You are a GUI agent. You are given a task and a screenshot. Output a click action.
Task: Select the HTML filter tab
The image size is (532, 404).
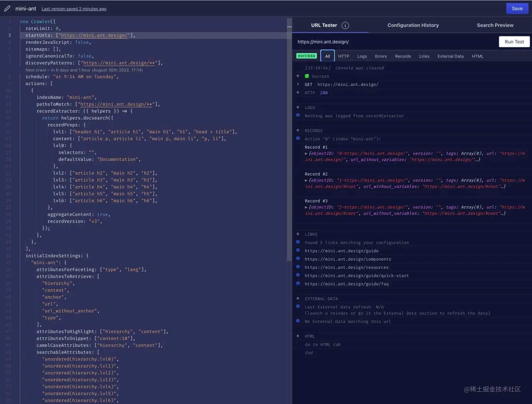coord(478,56)
